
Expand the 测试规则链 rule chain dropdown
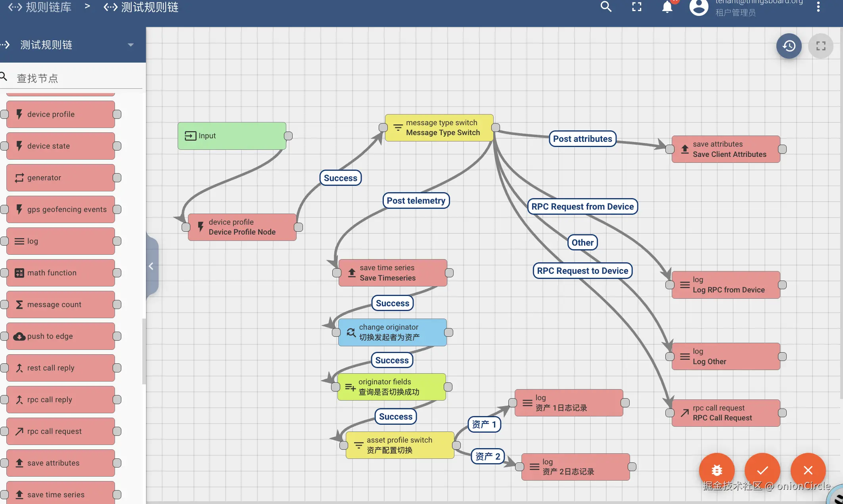coord(130,45)
